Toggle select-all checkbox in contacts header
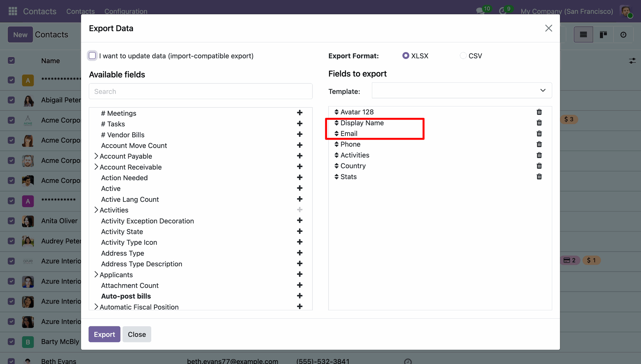641x364 pixels. pos(11,60)
